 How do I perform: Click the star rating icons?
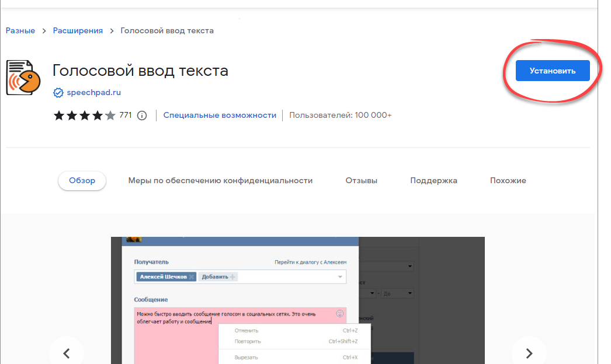point(85,116)
